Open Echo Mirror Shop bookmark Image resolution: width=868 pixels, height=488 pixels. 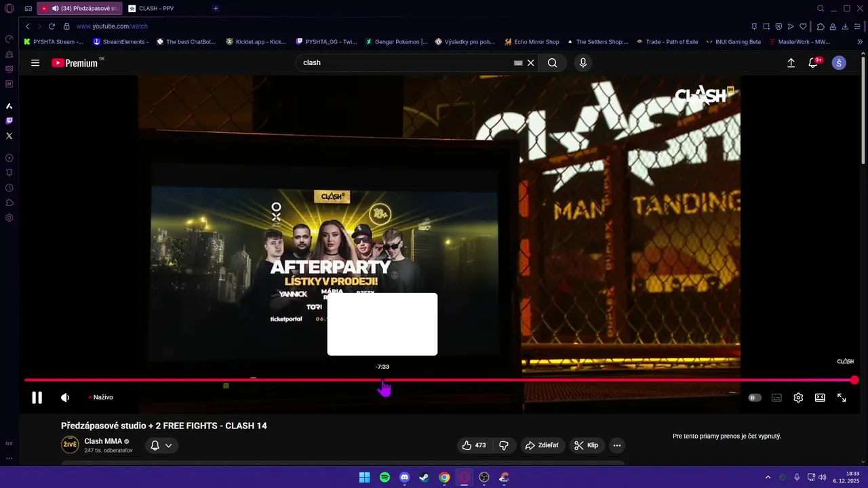click(532, 41)
